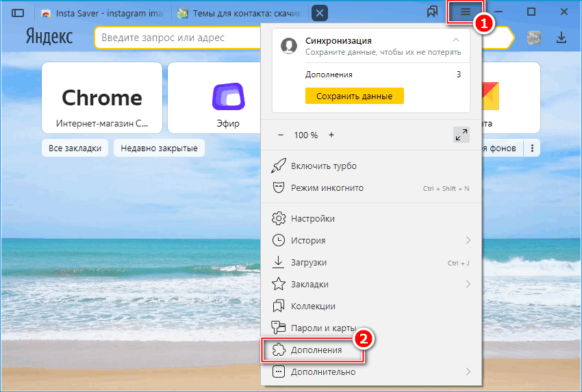
Task: Open Настройки from the menu
Action: click(x=312, y=218)
